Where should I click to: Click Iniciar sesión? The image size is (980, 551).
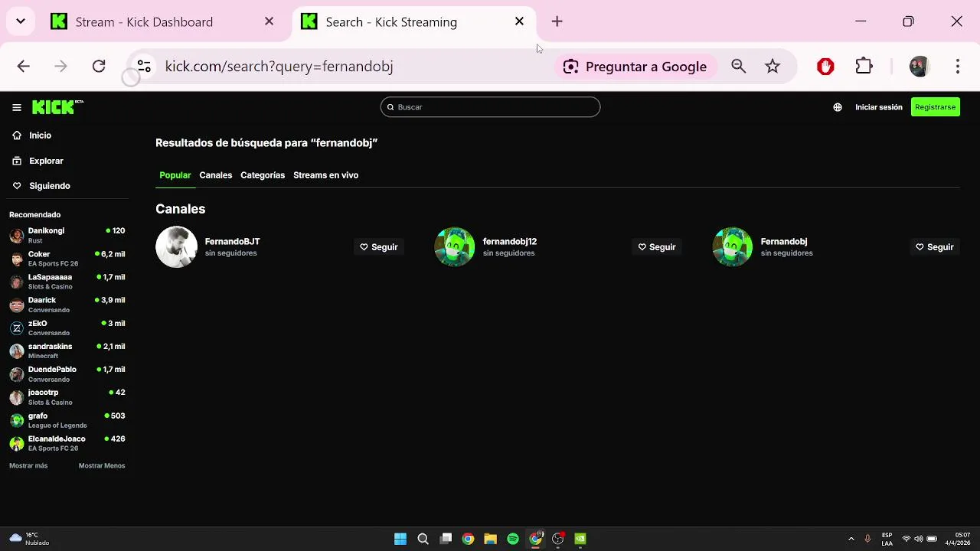pos(879,107)
